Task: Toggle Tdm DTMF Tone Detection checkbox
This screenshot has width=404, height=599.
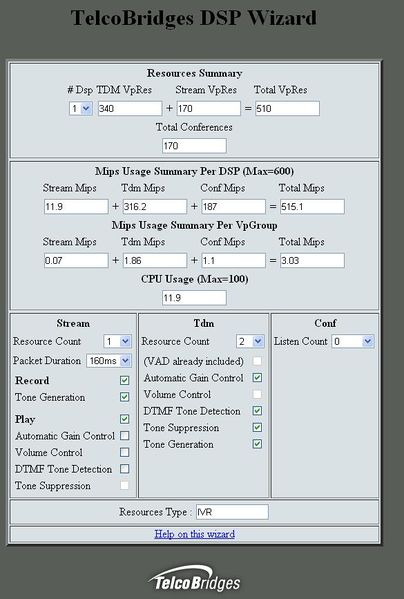Action: 257,411
